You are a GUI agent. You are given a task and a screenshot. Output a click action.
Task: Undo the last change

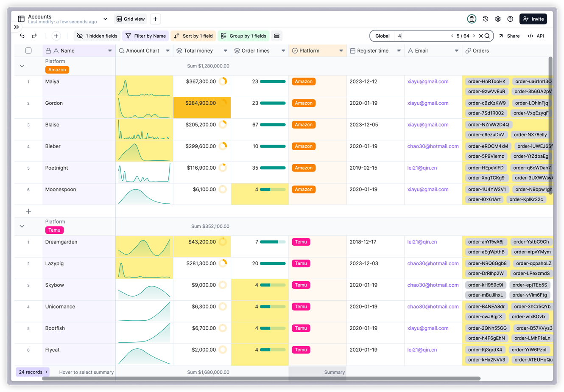[x=22, y=36]
